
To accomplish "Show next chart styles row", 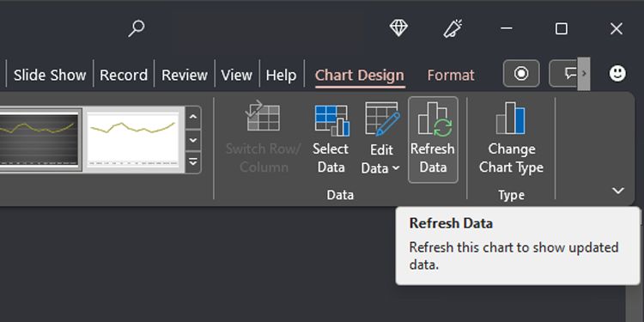I will point(193,140).
